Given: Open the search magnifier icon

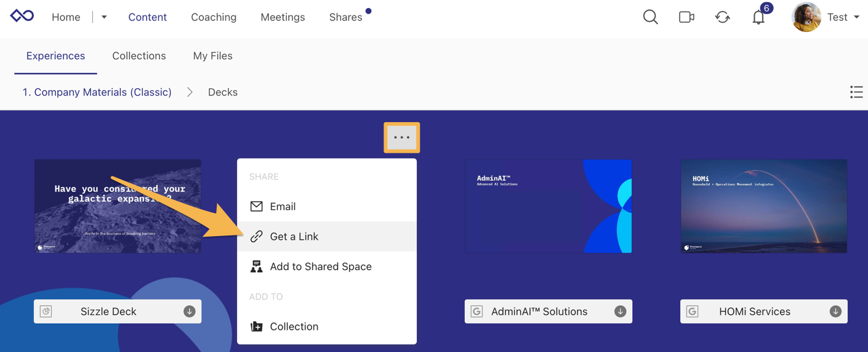Looking at the screenshot, I should [650, 17].
